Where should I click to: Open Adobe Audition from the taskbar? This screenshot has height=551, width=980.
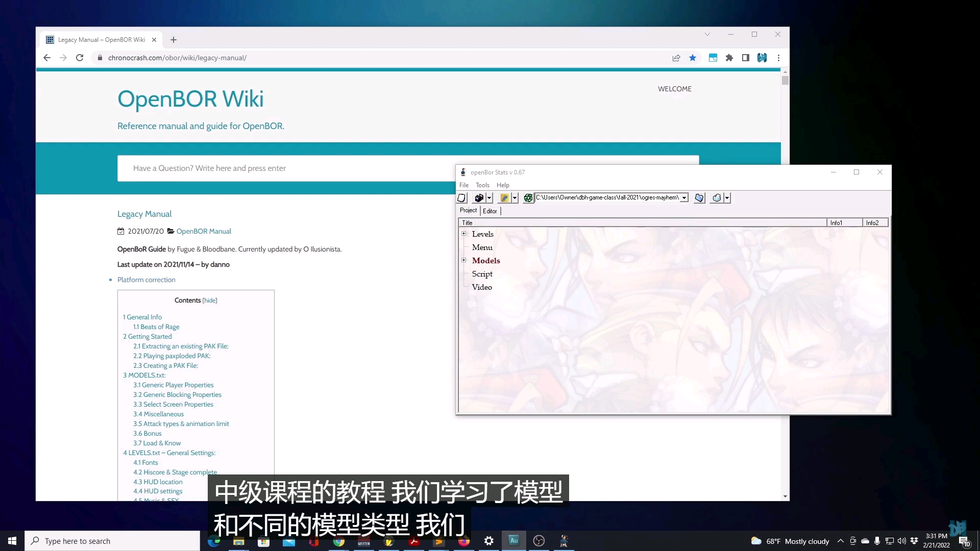click(513, 540)
